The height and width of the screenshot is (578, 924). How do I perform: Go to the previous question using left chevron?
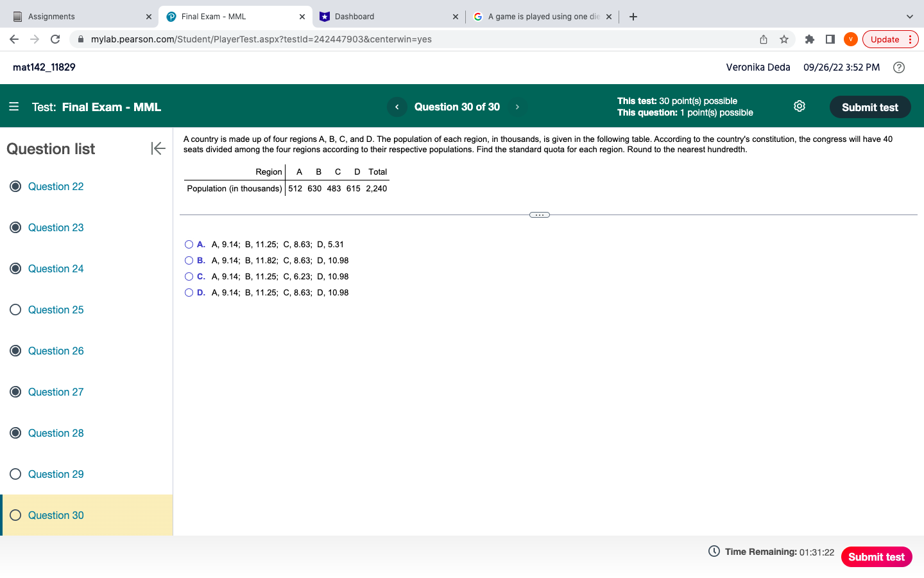pos(397,107)
